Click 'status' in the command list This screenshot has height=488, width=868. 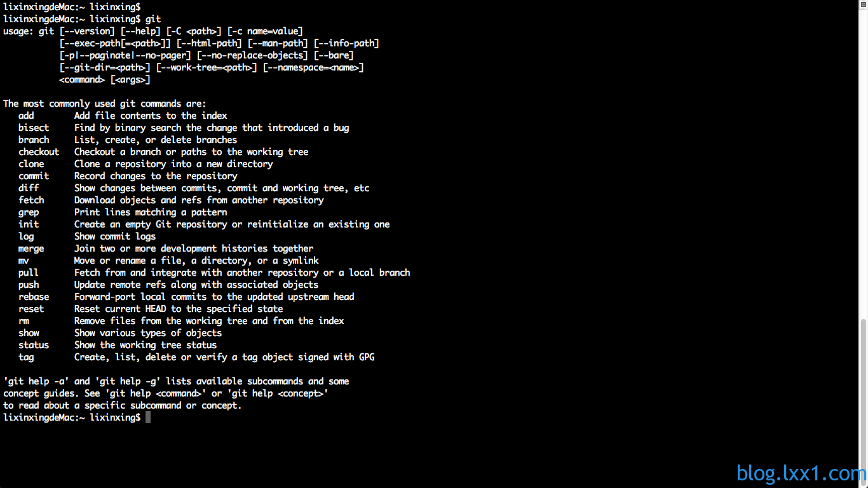coord(34,345)
